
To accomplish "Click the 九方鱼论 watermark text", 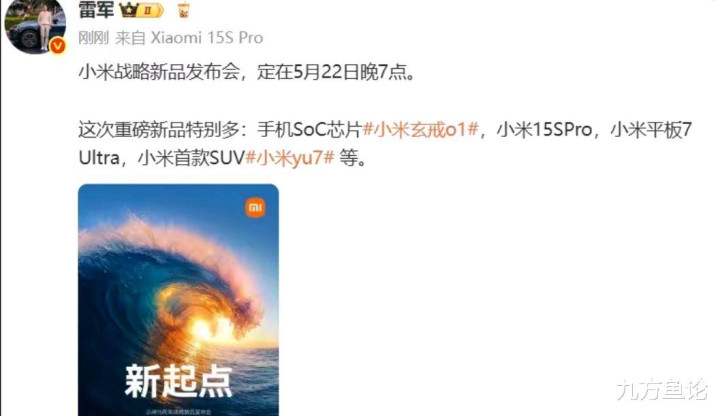I will pyautogui.click(x=663, y=390).
